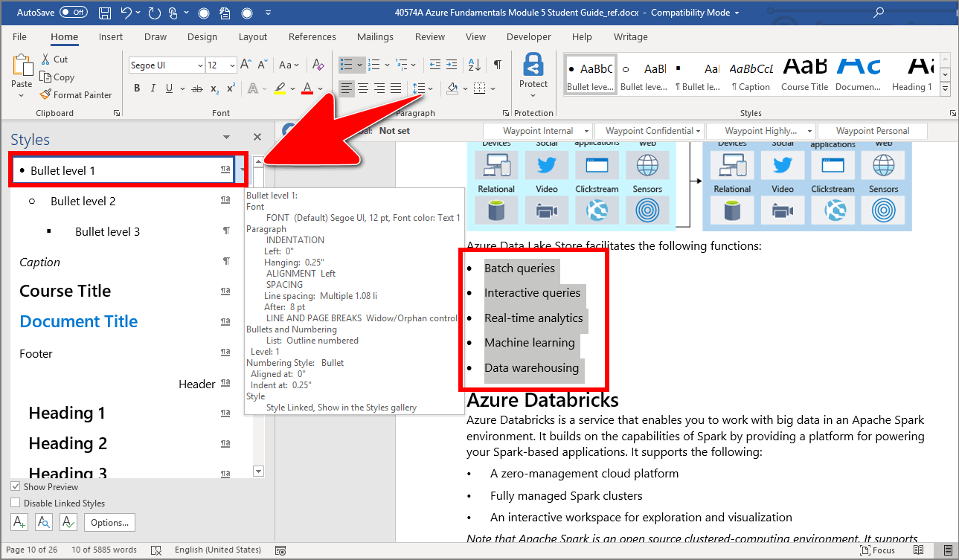Apply the Document Title style in pane
The width and height of the screenshot is (959, 560).
[x=130, y=321]
